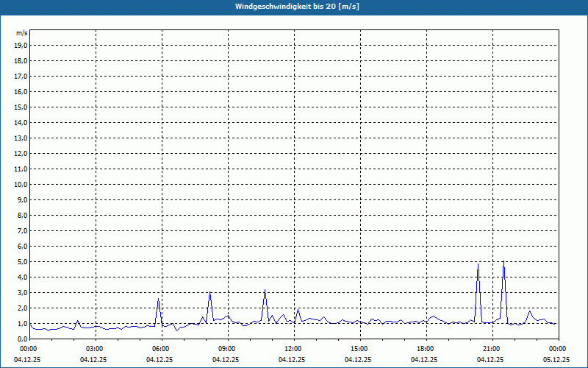588x368 pixels.
Task: Select the 19,0 y-axis label
Action: [x=21, y=45]
